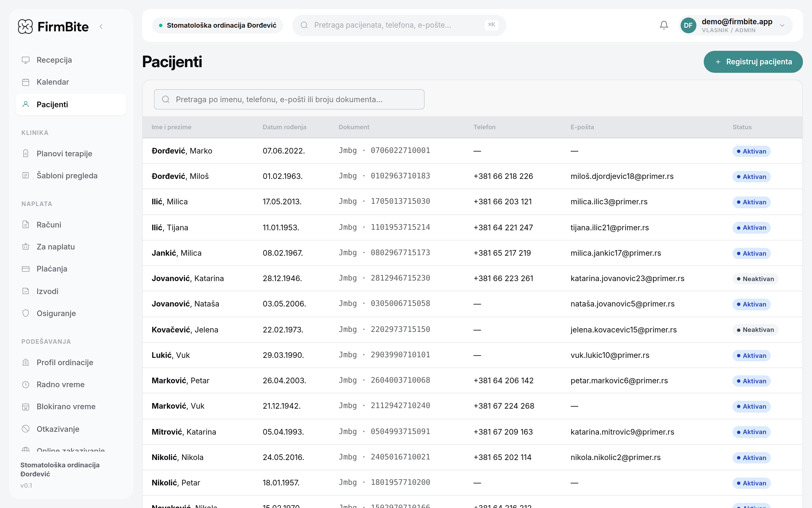Click the DF user avatar
The width and height of the screenshot is (812, 508).
point(688,25)
